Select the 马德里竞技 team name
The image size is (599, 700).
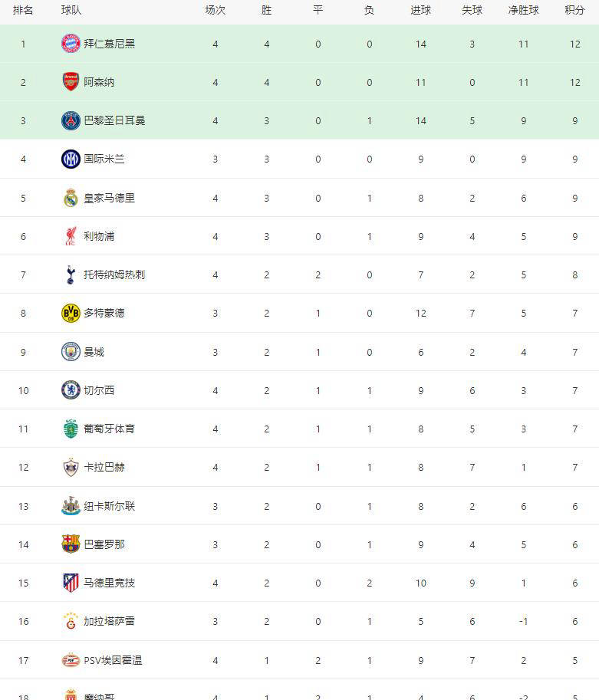pos(109,583)
